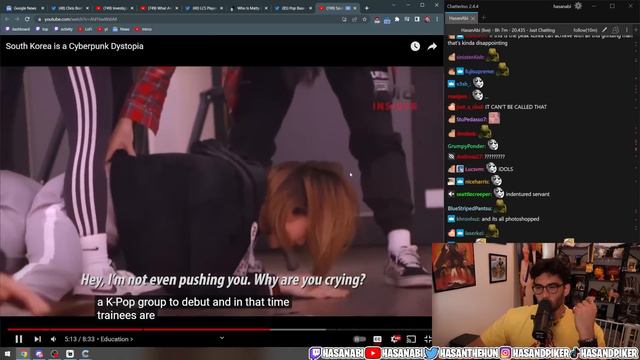Image resolution: width=640 pixels, height=360 pixels.
Task: Switch to the Chris tweet tab
Action: [x=69, y=8]
